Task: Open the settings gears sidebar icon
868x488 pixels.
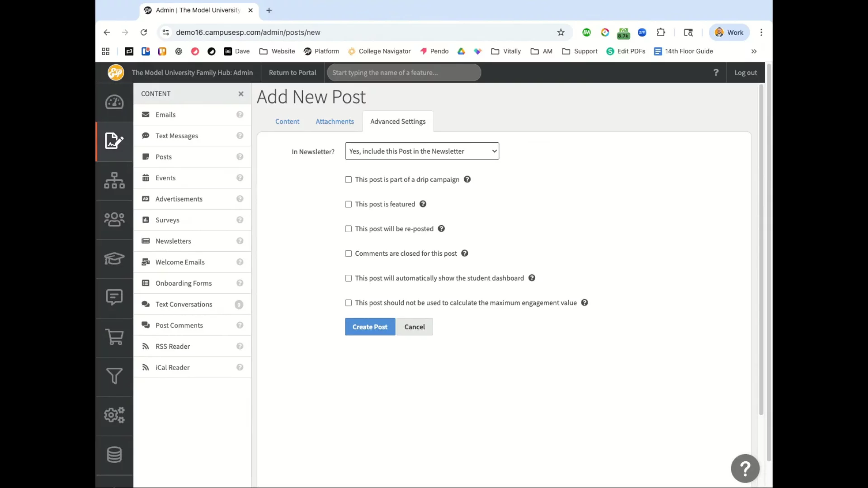Action: point(114,415)
